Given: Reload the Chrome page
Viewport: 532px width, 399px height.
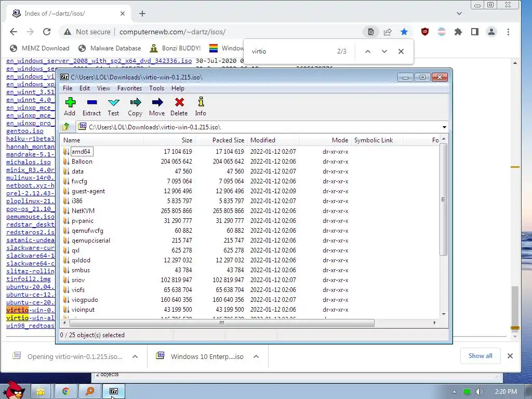Looking at the screenshot, I should coord(46,32).
